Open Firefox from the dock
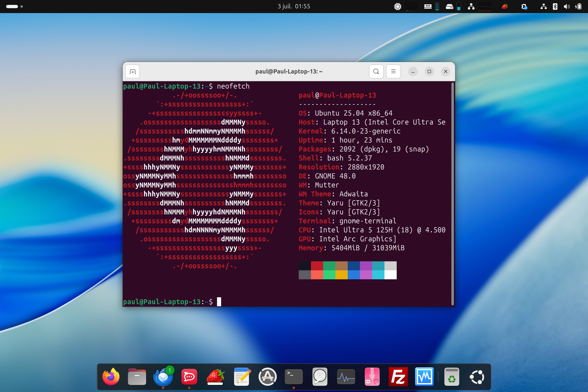 pos(111,377)
